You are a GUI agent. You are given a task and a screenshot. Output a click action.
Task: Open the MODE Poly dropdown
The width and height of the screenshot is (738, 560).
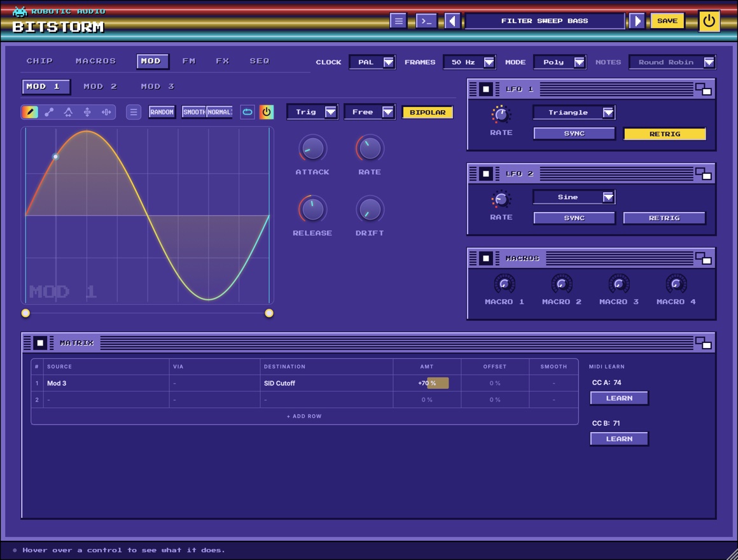(560, 62)
